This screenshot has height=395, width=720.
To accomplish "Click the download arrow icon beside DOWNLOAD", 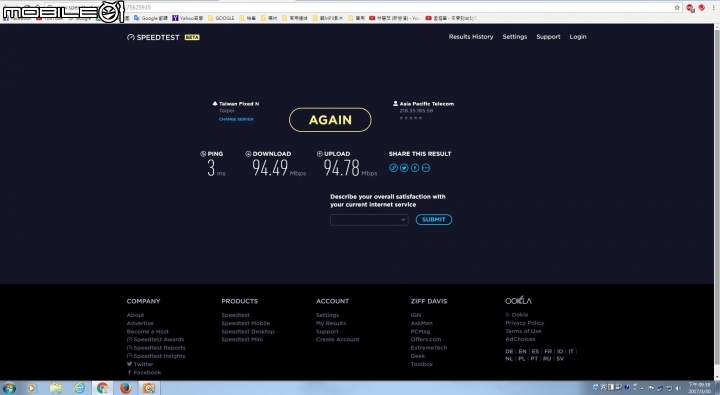I will pyautogui.click(x=248, y=154).
